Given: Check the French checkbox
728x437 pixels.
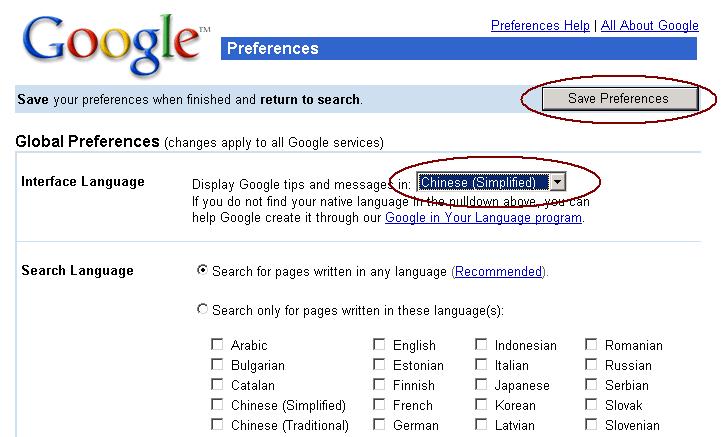Looking at the screenshot, I should 379,404.
